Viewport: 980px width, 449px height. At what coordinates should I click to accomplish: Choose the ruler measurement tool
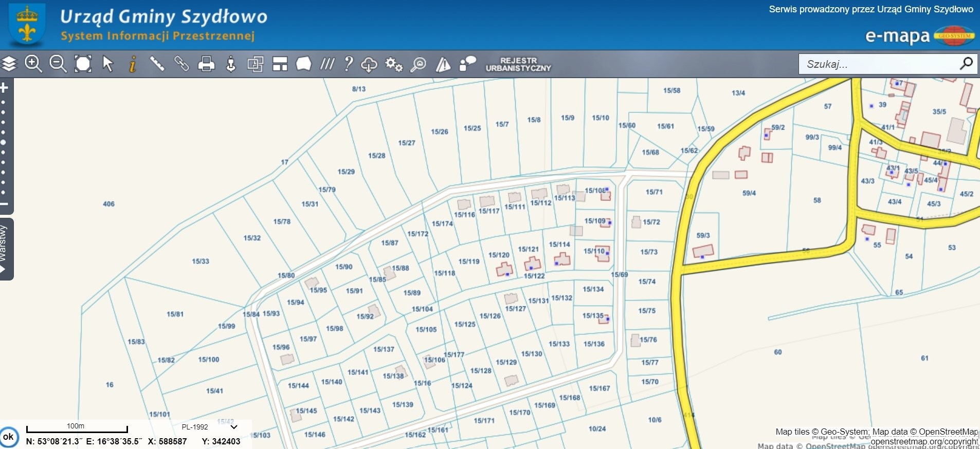coord(157,64)
